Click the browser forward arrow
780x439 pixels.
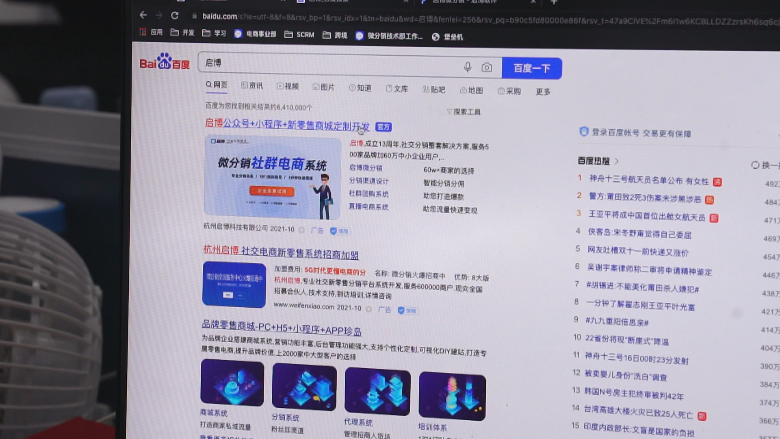pyautogui.click(x=159, y=15)
